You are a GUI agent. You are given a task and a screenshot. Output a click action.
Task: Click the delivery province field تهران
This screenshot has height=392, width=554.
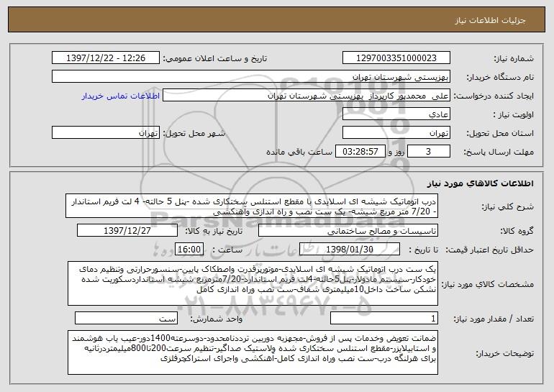pos(396,133)
